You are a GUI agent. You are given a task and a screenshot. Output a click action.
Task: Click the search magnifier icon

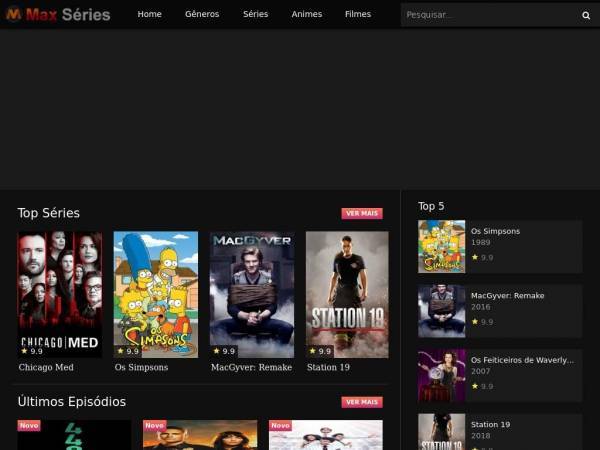pos(586,15)
